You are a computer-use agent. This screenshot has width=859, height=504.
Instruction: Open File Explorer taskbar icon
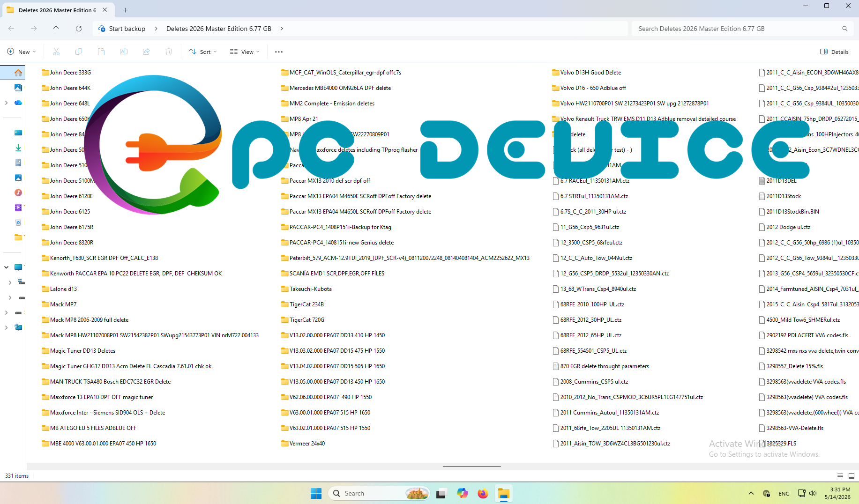tap(504, 493)
